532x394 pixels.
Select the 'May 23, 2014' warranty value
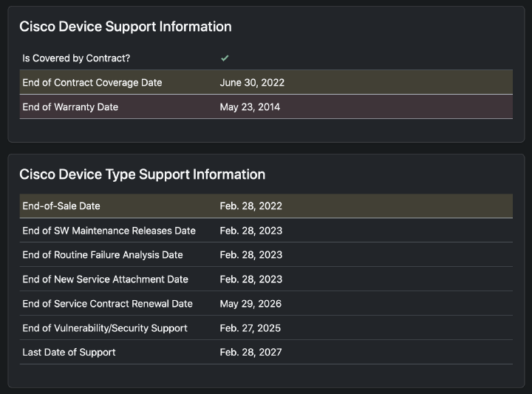250,107
